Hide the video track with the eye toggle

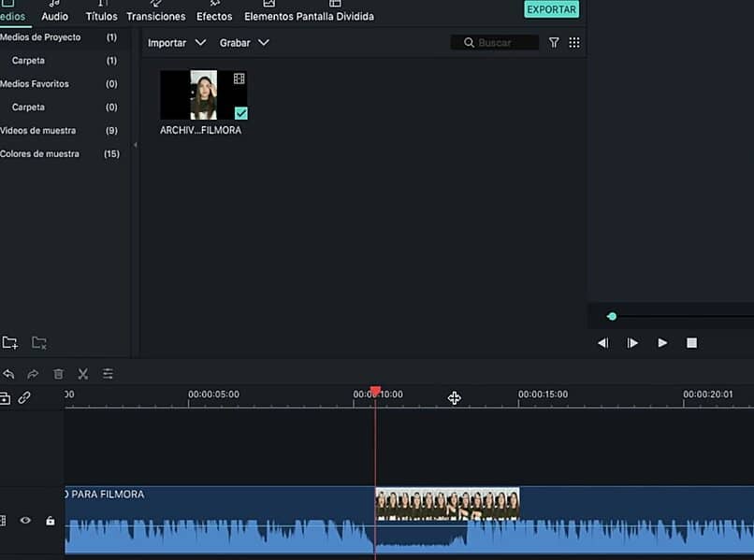[25, 521]
